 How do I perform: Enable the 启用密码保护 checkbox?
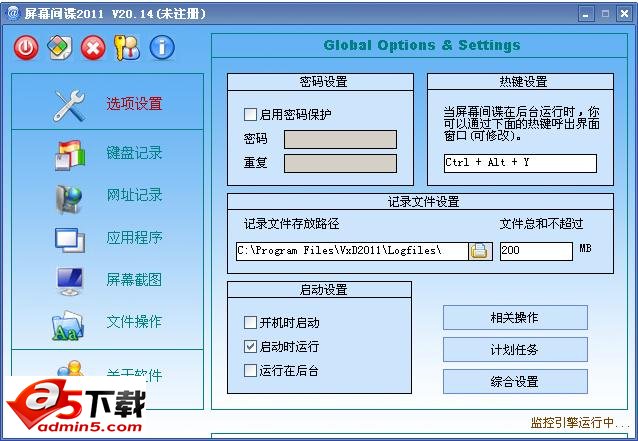(250, 114)
